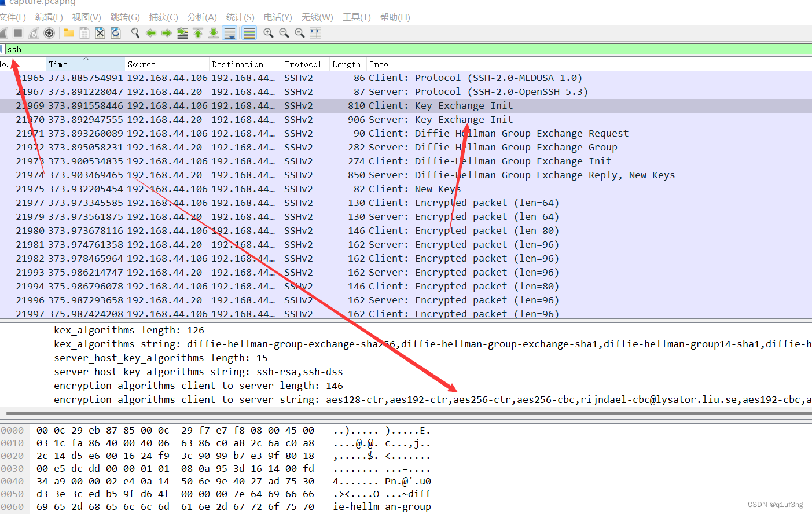Save the capture file
Screen dimensions: 812x514
click(84, 33)
